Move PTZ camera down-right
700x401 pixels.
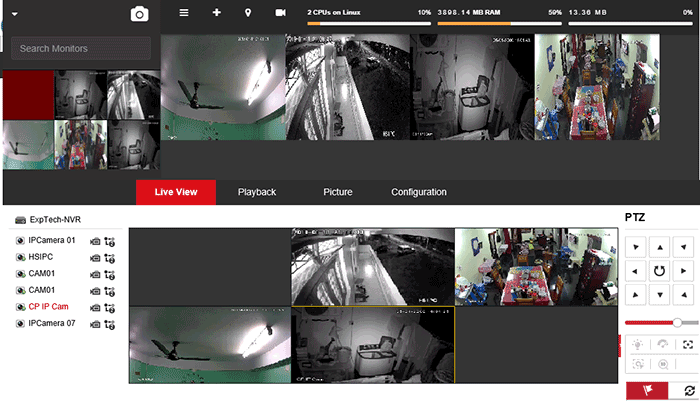click(x=683, y=295)
